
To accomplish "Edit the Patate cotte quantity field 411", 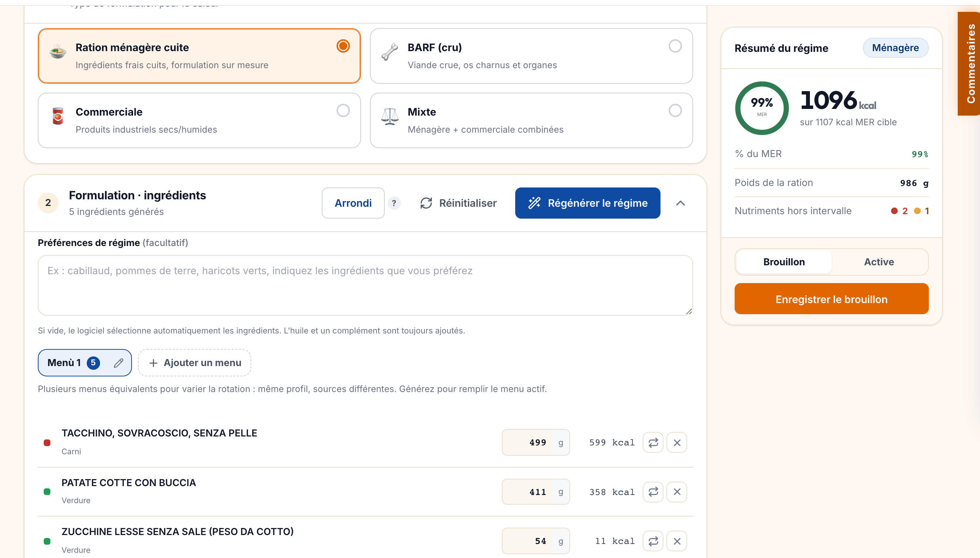I will pos(536,492).
